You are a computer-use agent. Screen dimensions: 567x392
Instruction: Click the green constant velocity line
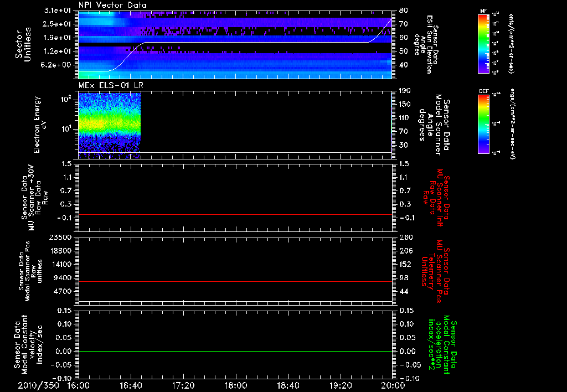235,352
